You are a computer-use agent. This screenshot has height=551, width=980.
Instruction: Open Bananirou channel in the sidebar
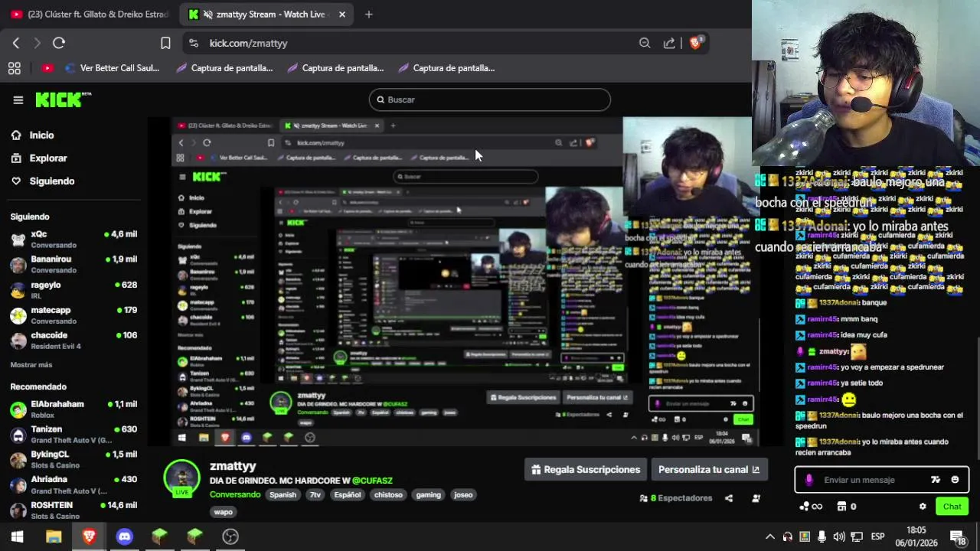pyautogui.click(x=73, y=264)
